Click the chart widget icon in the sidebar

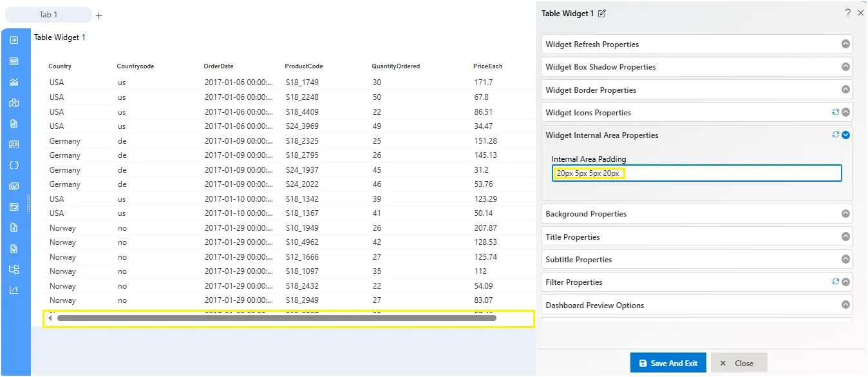click(14, 82)
